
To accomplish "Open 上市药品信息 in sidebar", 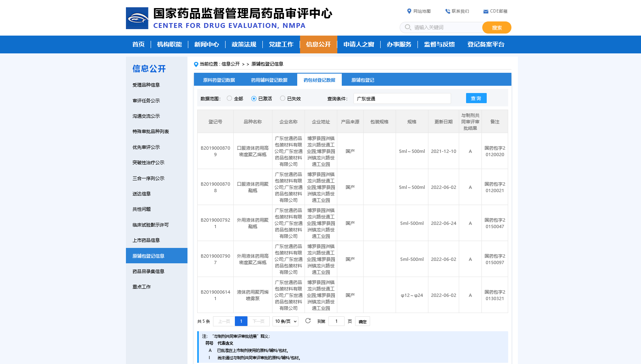I will pyautogui.click(x=156, y=240).
